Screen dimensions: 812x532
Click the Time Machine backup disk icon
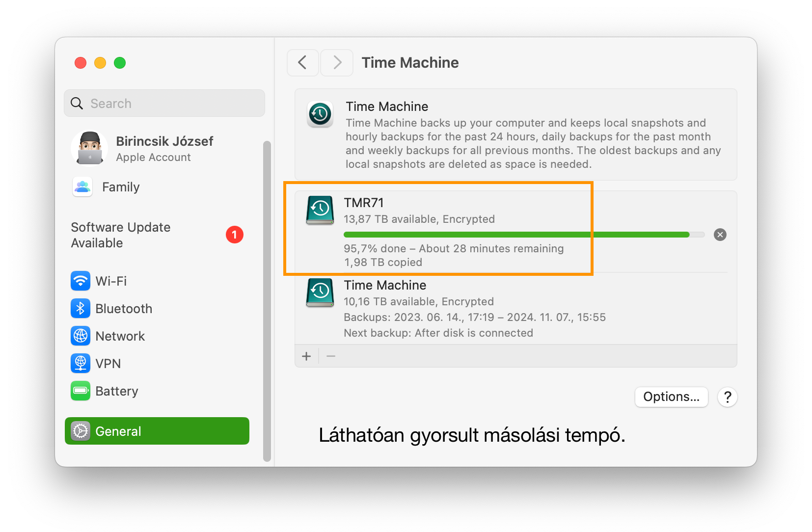coord(320,293)
